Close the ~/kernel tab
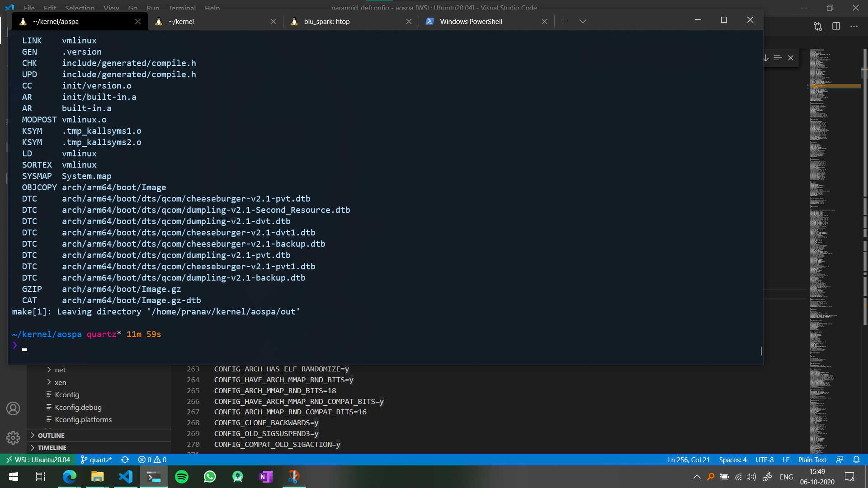Screen dimensions: 868x488 pyautogui.click(x=273, y=21)
